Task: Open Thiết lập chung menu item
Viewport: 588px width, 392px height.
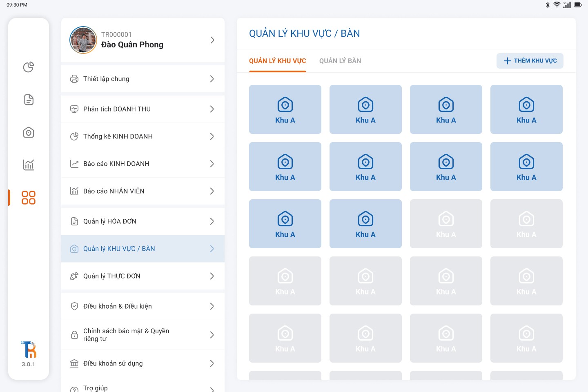Action: 143,79
